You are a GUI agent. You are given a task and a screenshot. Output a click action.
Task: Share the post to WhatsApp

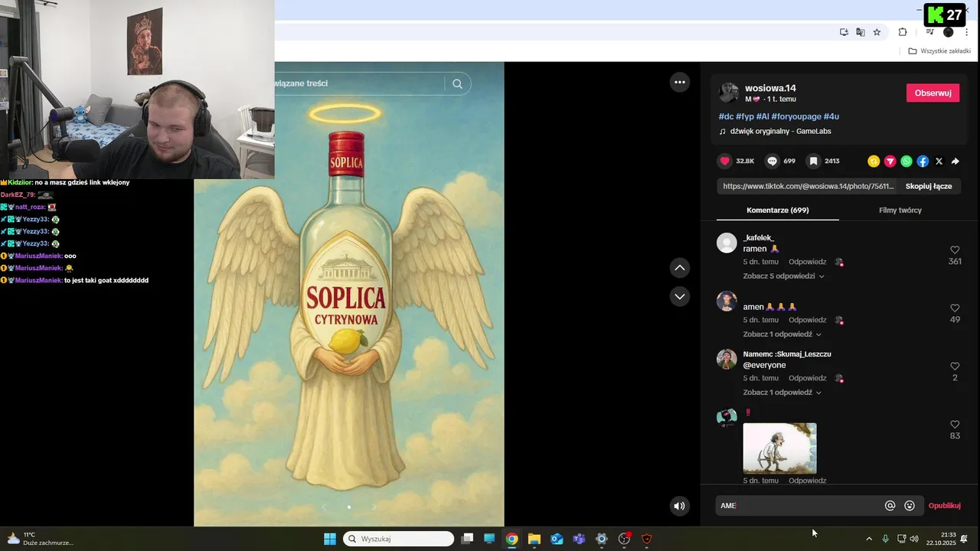click(906, 161)
